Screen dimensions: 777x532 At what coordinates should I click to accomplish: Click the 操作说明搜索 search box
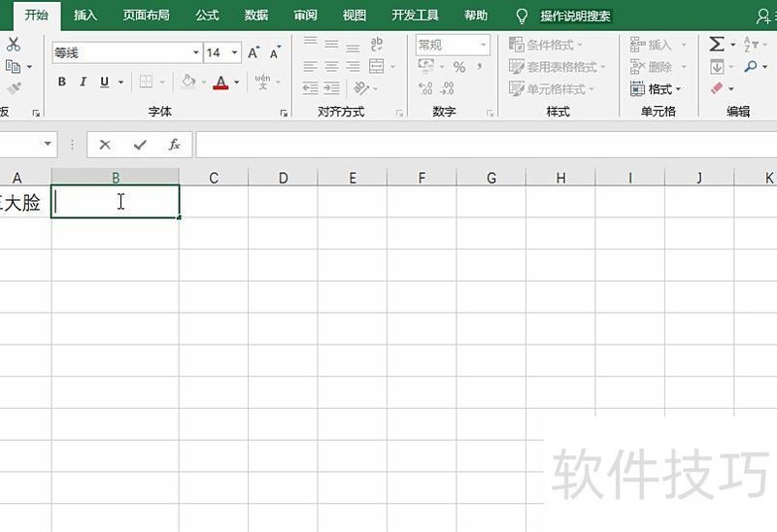(576, 16)
